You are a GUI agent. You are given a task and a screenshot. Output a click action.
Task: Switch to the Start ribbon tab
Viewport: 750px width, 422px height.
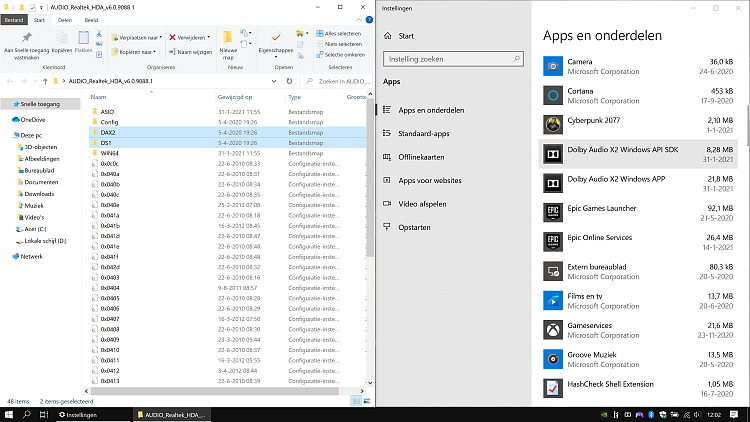pos(39,20)
